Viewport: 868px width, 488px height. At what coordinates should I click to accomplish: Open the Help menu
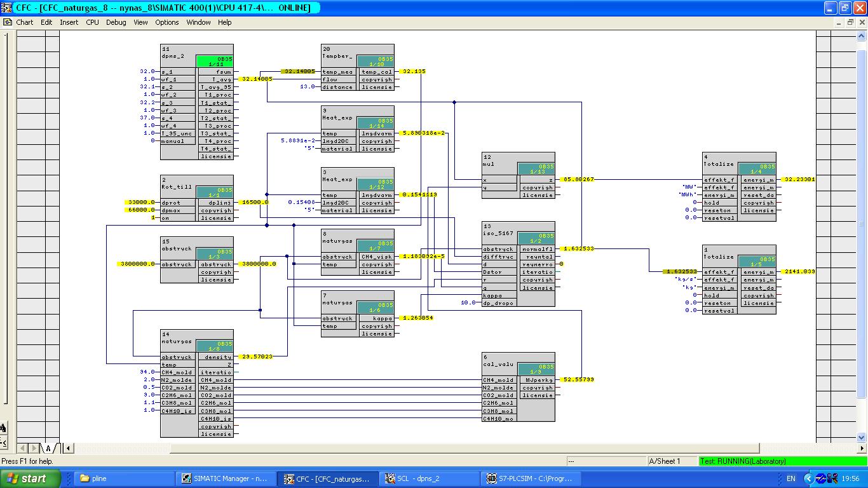(x=224, y=22)
